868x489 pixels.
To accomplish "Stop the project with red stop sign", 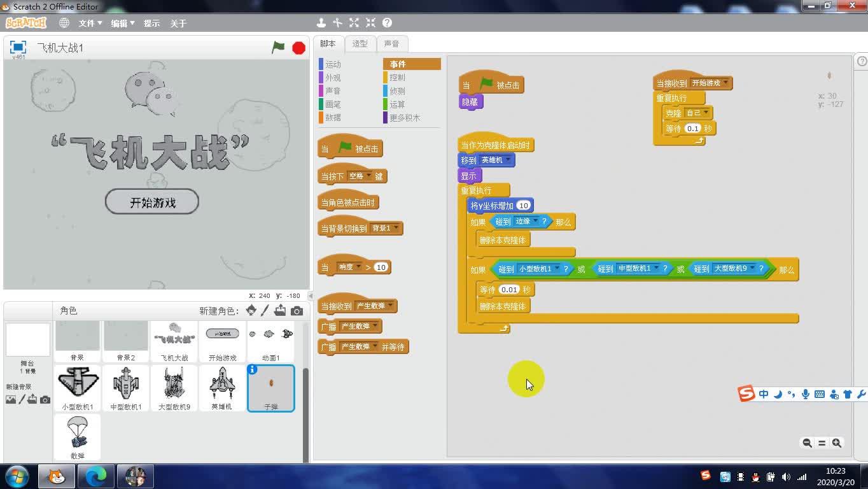I will tap(298, 47).
